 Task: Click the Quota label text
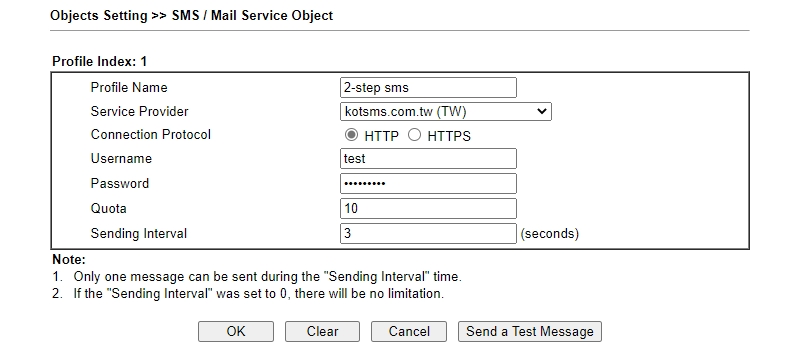(108, 209)
